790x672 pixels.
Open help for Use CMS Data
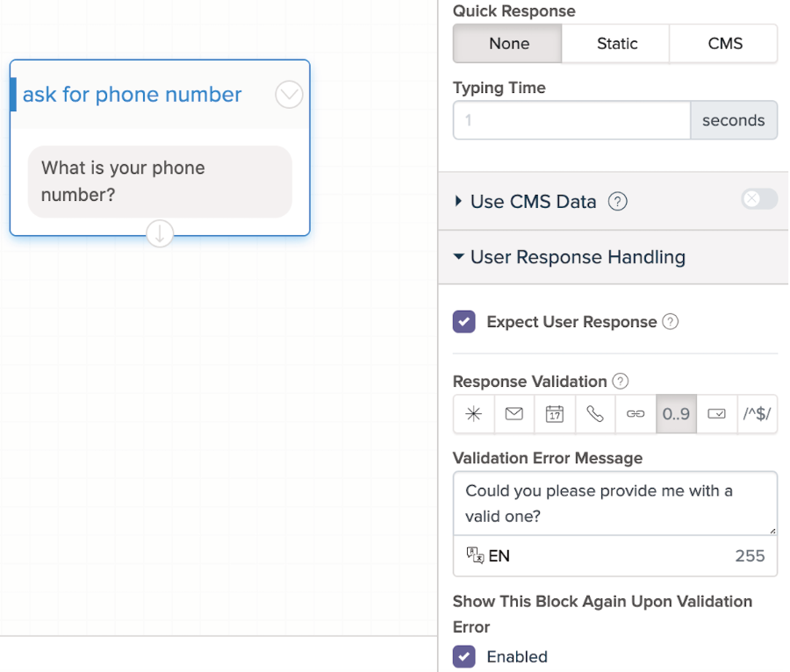pos(618,202)
